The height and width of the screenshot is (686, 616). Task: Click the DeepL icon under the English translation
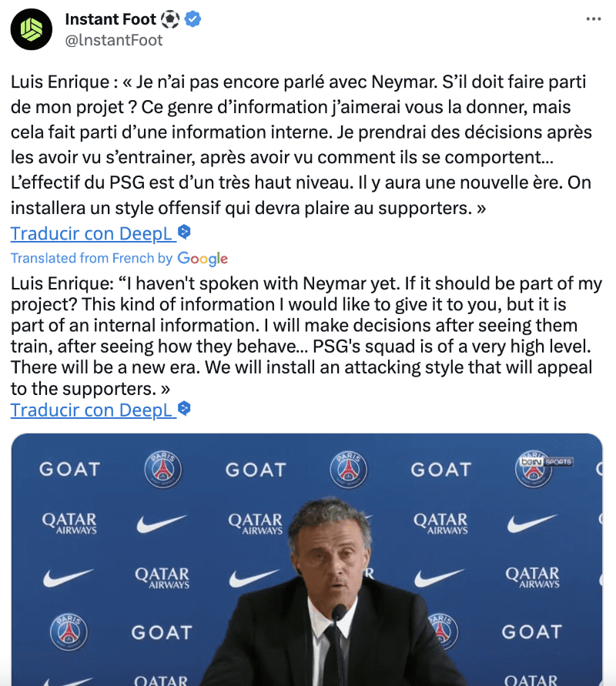(x=185, y=409)
